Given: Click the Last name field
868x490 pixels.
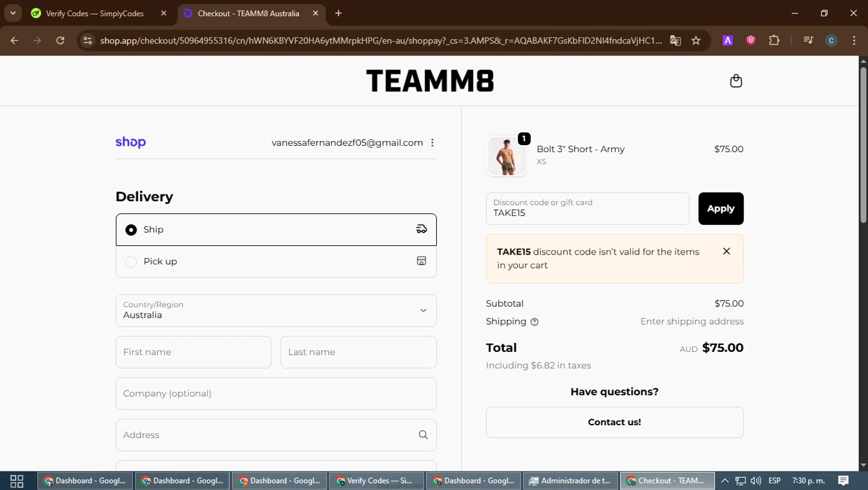Looking at the screenshot, I should (358, 352).
